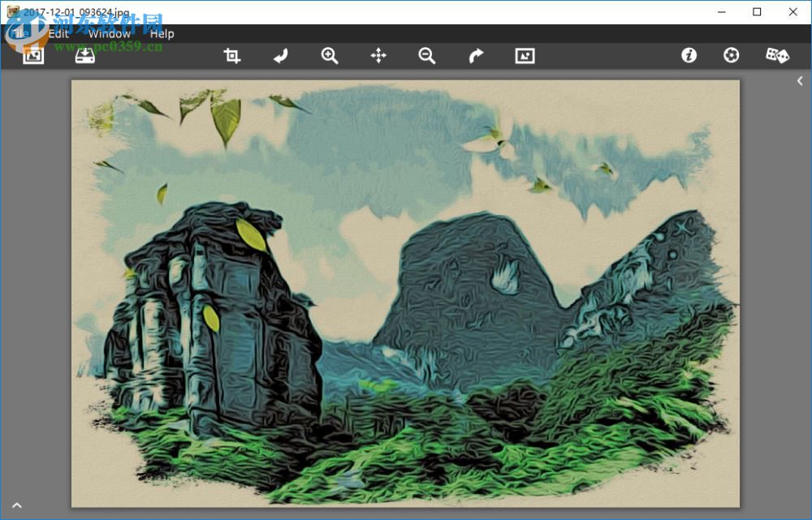Randomize effect using the dice icon

tap(777, 55)
